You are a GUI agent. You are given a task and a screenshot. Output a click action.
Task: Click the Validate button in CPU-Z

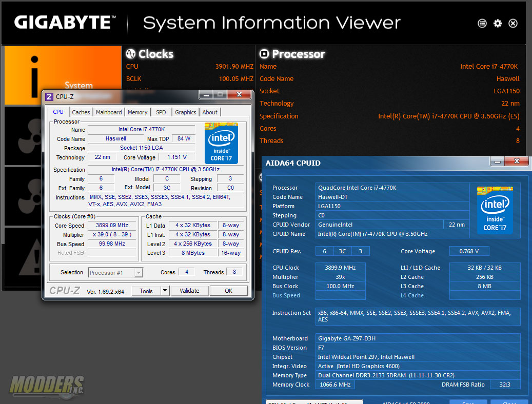click(x=189, y=291)
